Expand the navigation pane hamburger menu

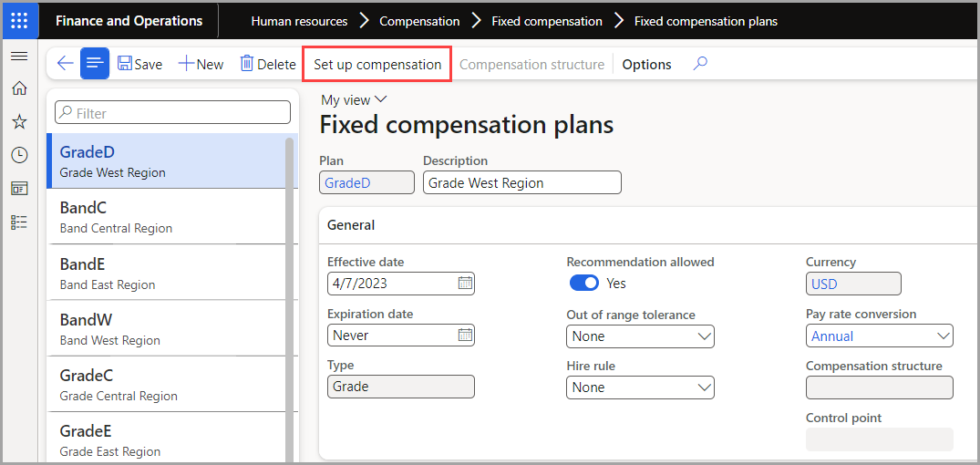click(19, 57)
